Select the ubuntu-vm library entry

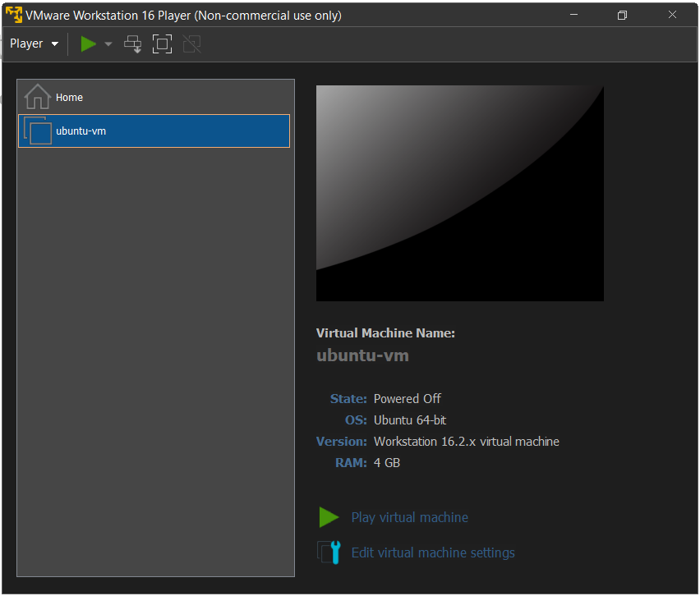154,131
